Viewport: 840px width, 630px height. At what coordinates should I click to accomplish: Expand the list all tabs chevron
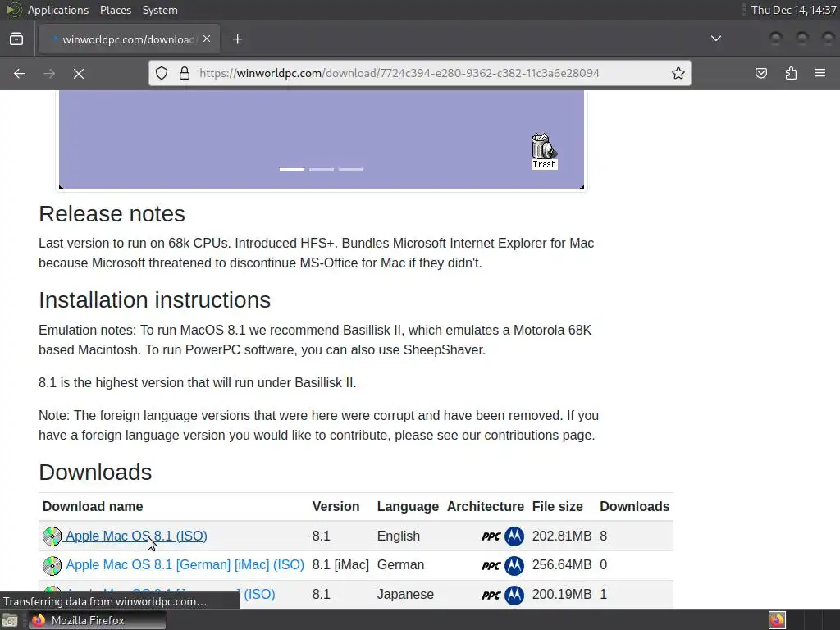pos(715,39)
